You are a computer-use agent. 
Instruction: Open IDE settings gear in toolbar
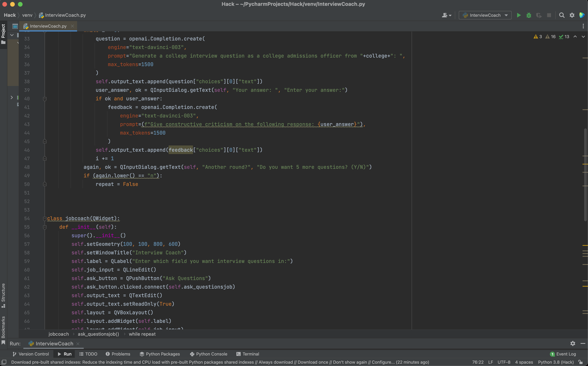pyautogui.click(x=572, y=15)
